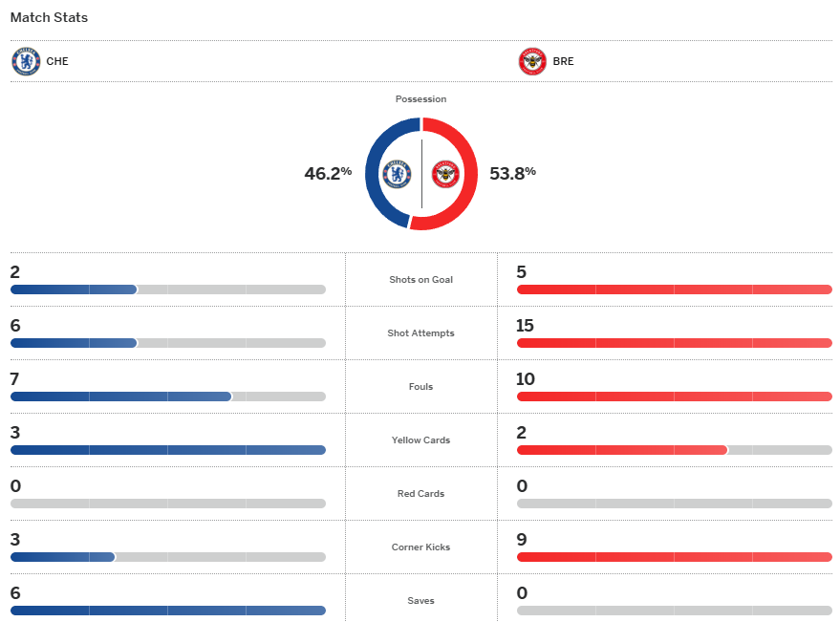Click the Brentford Red Cards bar
The width and height of the screenshot is (840, 622).
674,504
